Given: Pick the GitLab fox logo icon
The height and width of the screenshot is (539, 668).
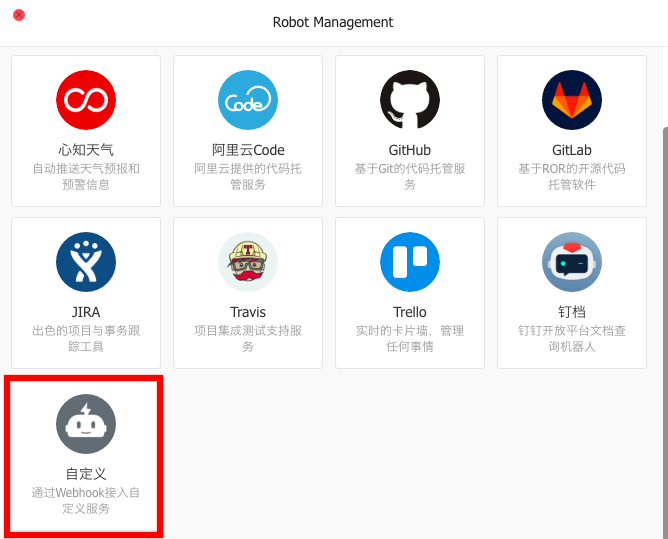Looking at the screenshot, I should (x=572, y=100).
